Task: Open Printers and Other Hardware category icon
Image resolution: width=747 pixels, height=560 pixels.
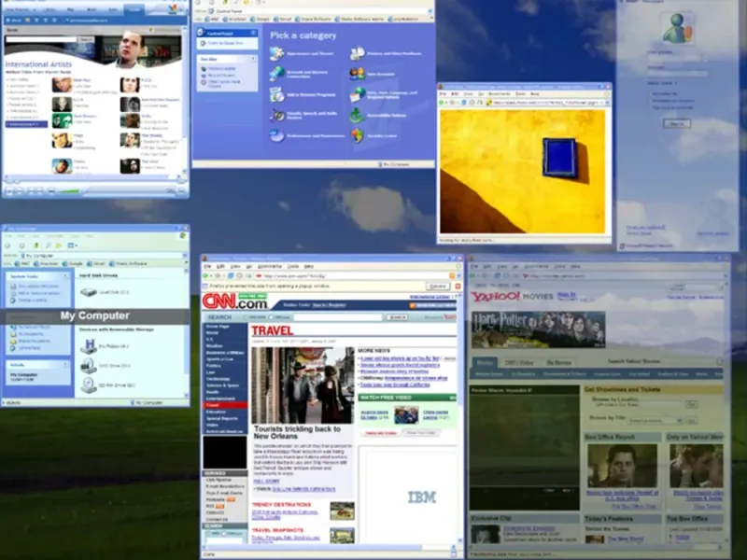Action: 358,53
